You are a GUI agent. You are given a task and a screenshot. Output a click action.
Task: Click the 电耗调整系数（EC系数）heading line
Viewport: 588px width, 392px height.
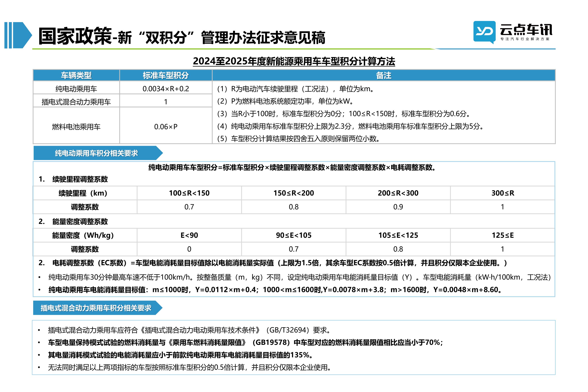[x=273, y=263]
